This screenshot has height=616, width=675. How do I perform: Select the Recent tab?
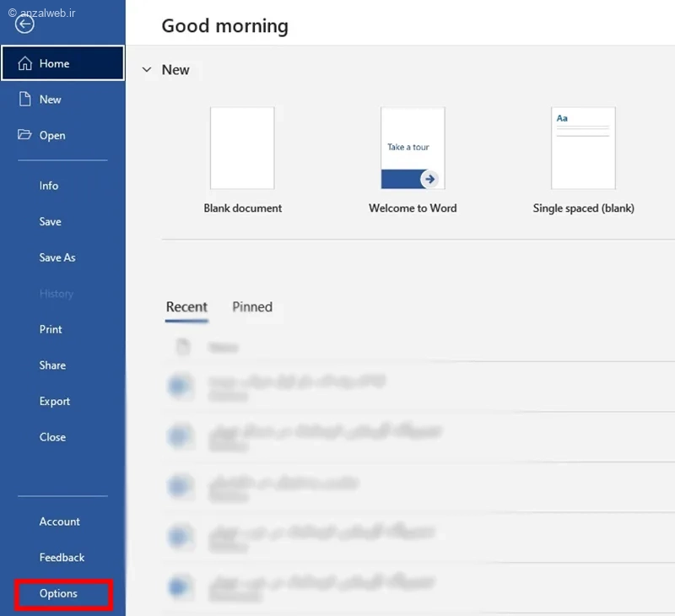[x=186, y=307]
